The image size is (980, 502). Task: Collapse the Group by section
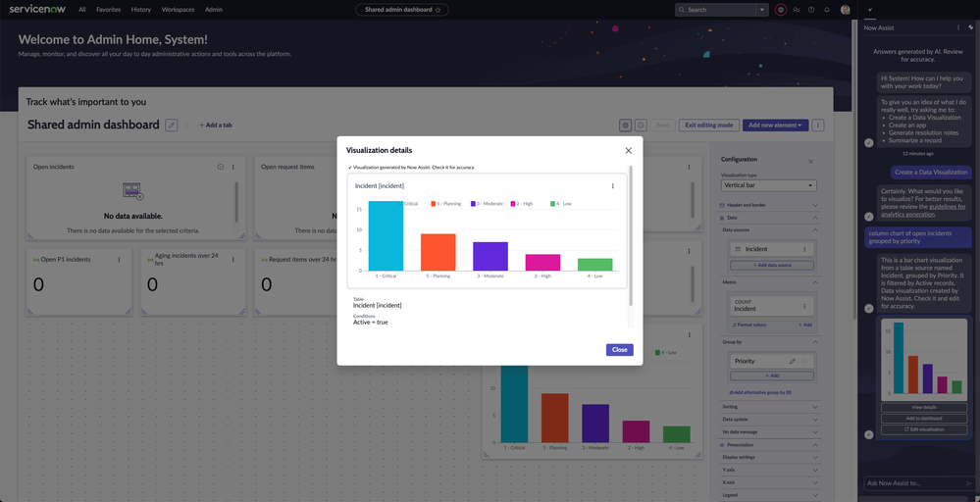pyautogui.click(x=769, y=342)
